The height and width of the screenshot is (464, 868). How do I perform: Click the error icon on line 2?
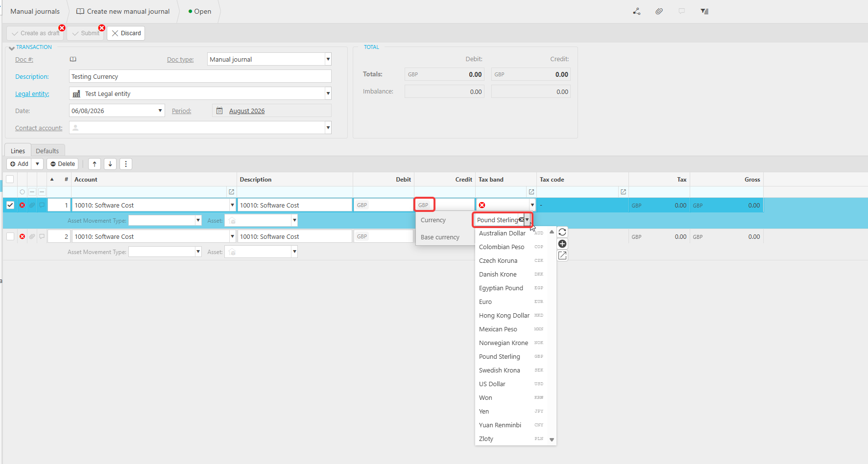22,236
